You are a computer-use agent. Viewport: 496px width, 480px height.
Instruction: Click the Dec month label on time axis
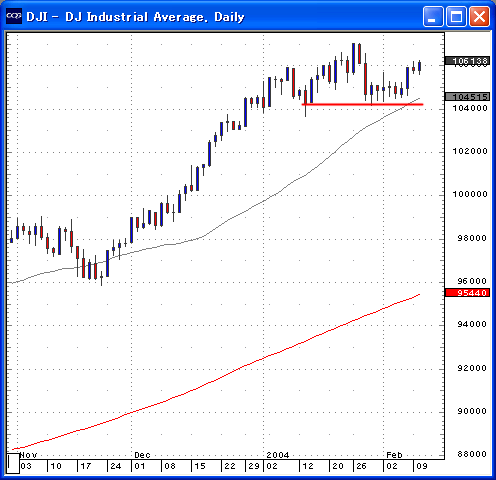pos(142,455)
